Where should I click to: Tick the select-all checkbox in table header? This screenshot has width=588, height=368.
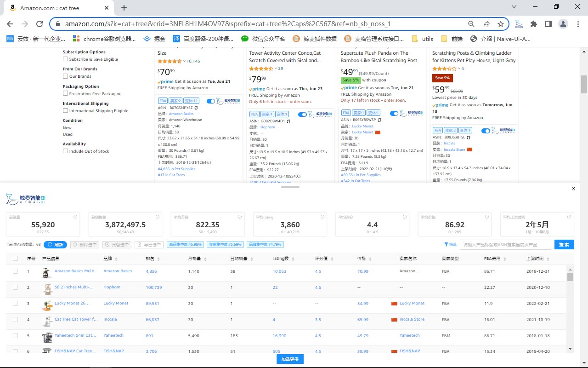(15, 259)
